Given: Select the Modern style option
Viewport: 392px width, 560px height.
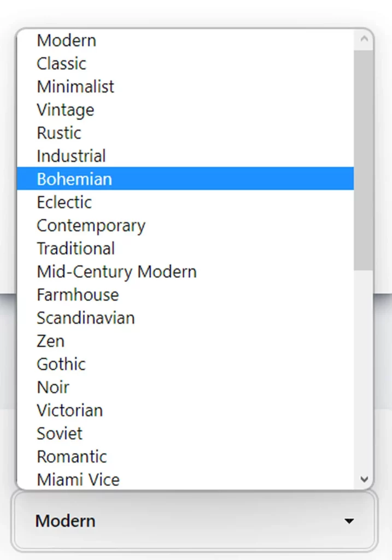Looking at the screenshot, I should [x=66, y=40].
